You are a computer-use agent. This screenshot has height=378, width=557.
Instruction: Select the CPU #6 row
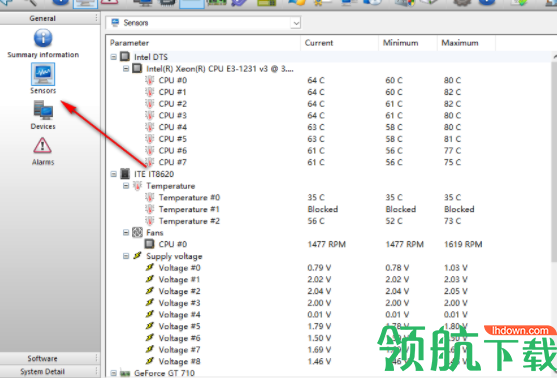pos(329,151)
